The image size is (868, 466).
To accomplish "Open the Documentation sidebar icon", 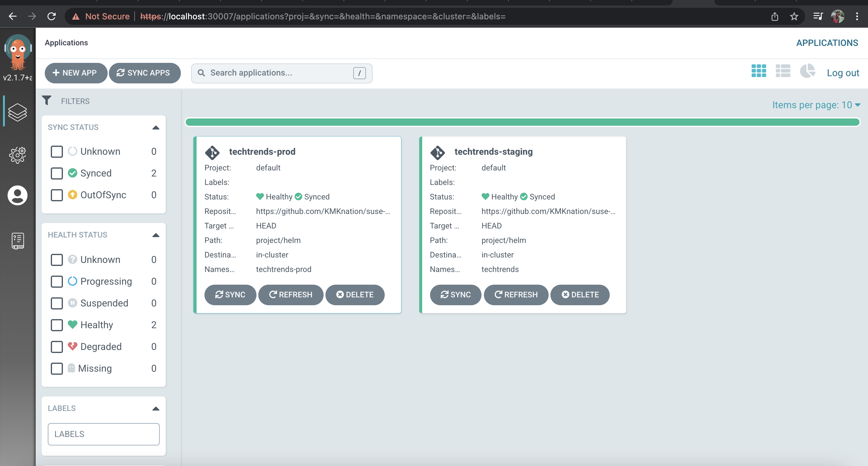I will click(18, 241).
